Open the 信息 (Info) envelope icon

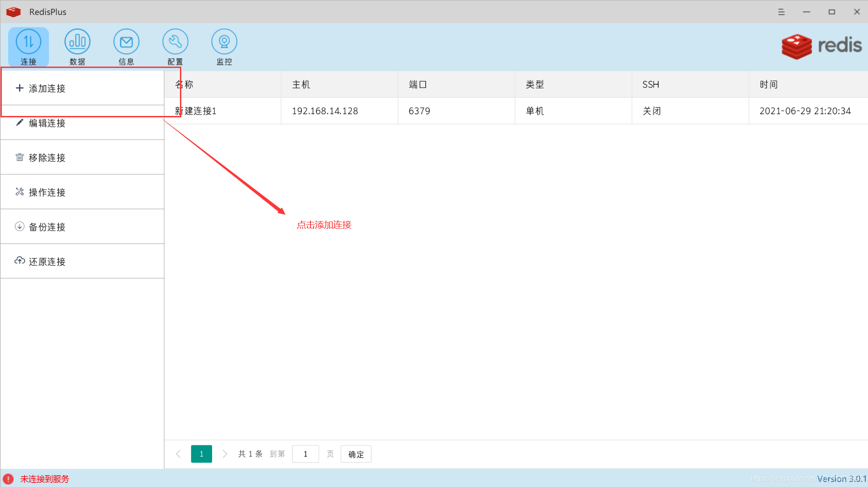click(x=126, y=47)
